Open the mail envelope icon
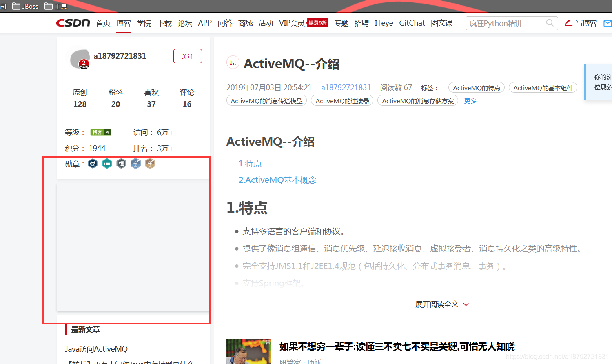612x364 pixels. coord(608,23)
